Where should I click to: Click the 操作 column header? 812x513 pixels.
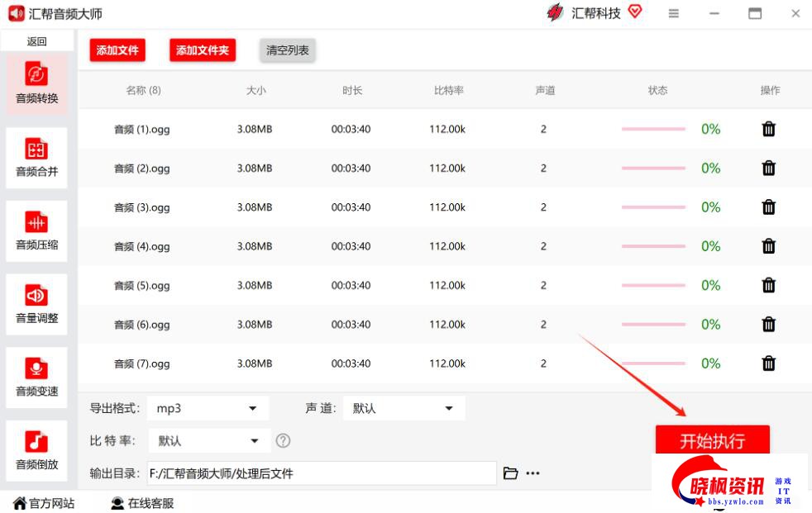(770, 91)
